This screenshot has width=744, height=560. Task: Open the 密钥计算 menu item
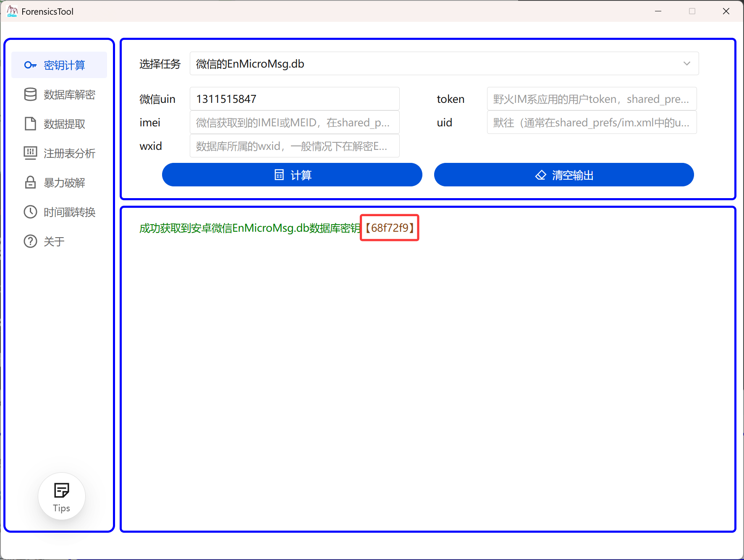coord(59,65)
